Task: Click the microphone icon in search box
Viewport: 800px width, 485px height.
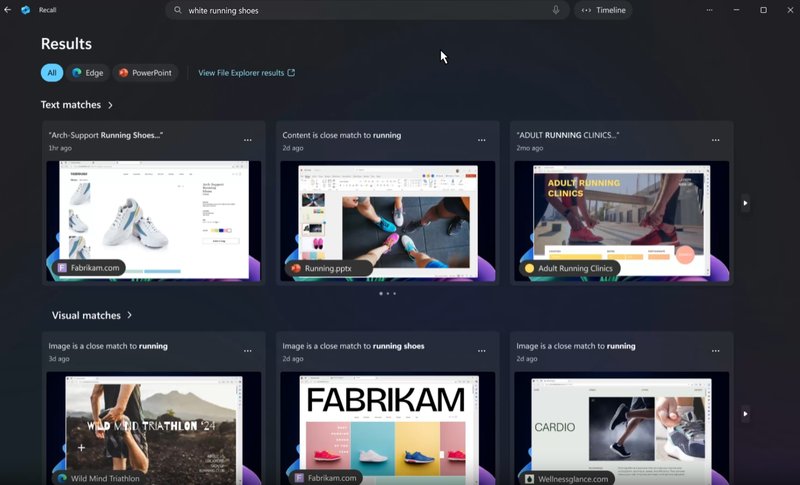Action: pyautogui.click(x=556, y=10)
